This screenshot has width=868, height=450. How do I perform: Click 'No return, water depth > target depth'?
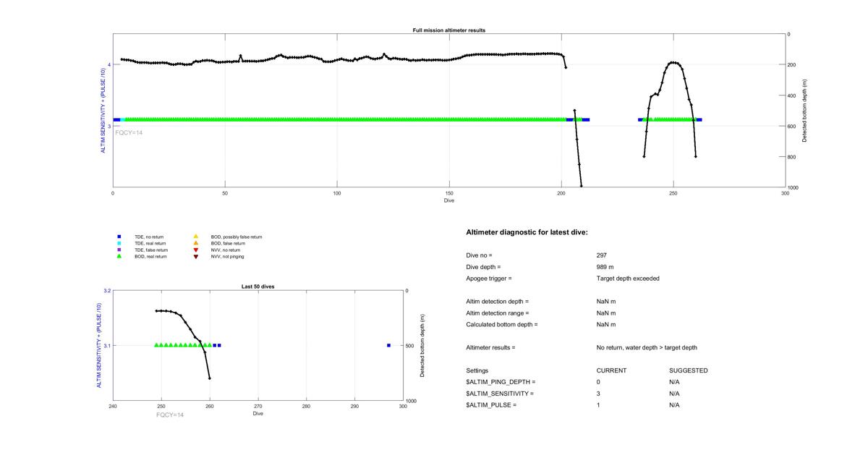[647, 348]
